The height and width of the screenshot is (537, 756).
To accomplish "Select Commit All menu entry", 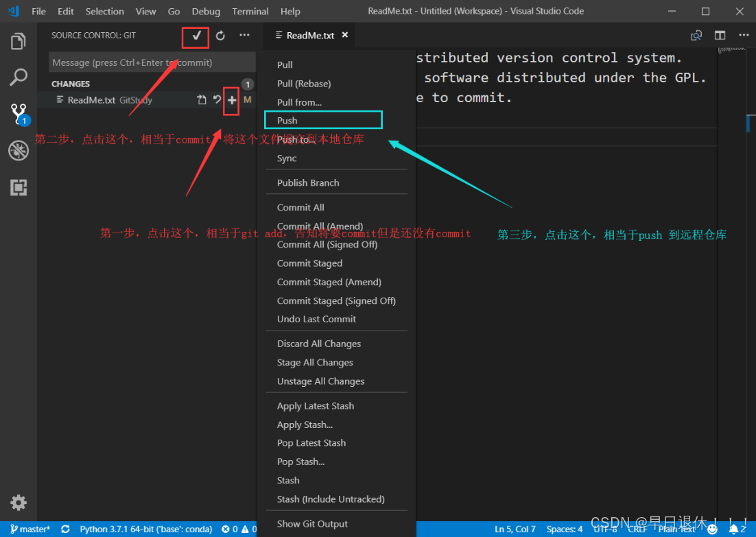I will pos(337,207).
